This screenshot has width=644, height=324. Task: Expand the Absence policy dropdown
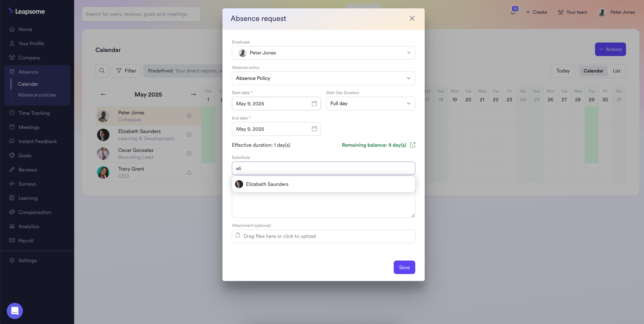pyautogui.click(x=323, y=78)
